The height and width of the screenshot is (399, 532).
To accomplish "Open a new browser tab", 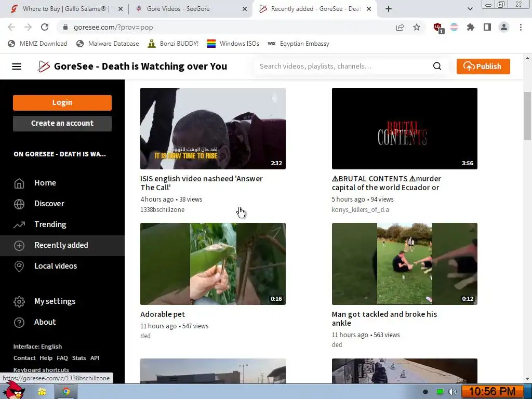I will tap(389, 9).
